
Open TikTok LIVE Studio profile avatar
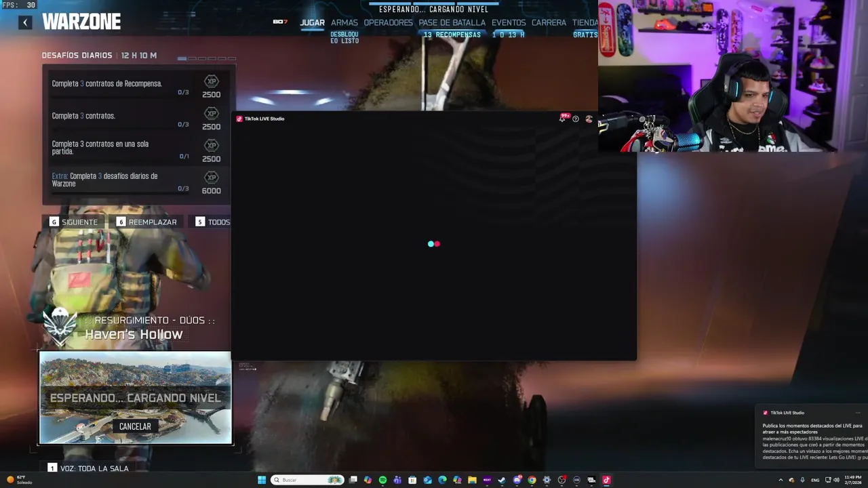[x=589, y=119]
